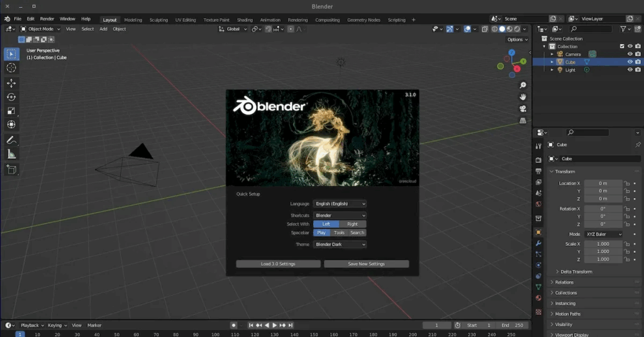
Task: Toggle Location X lock icon
Action: (x=627, y=184)
